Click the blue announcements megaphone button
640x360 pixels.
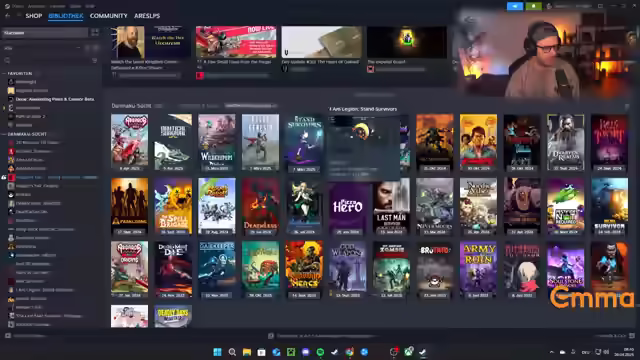[515, 6]
